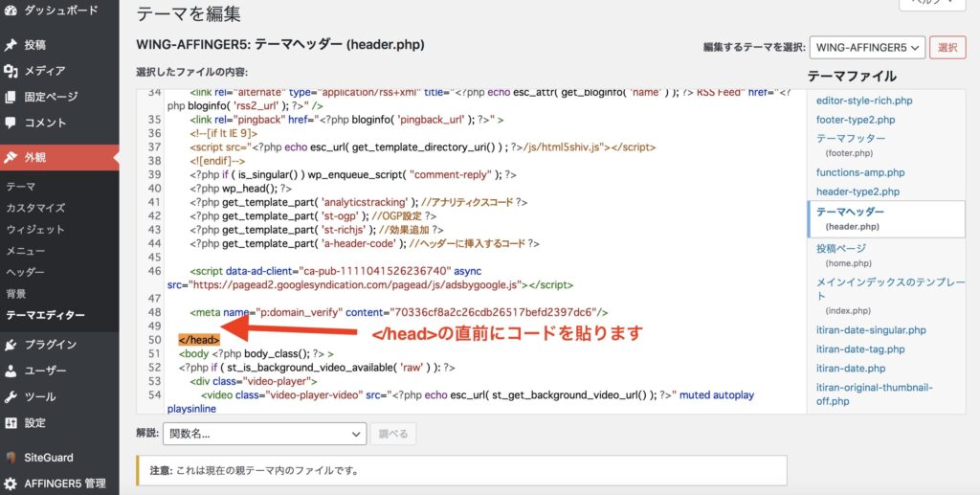Click the SiteGuard shield icon

point(11,458)
